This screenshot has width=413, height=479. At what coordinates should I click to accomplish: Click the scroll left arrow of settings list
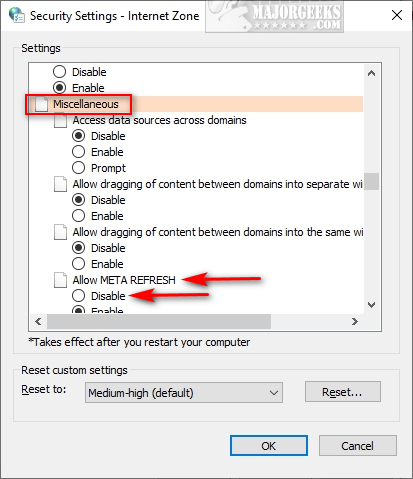pyautogui.click(x=38, y=321)
